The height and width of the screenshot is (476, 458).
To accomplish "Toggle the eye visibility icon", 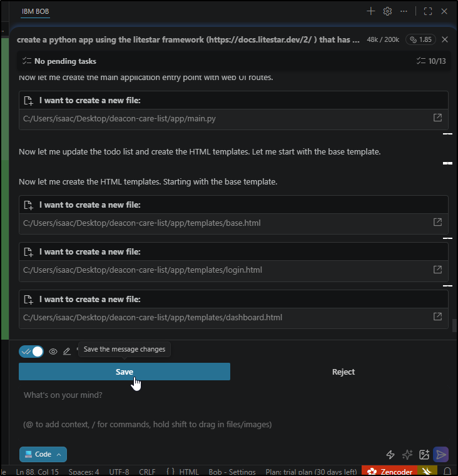I will click(x=53, y=352).
